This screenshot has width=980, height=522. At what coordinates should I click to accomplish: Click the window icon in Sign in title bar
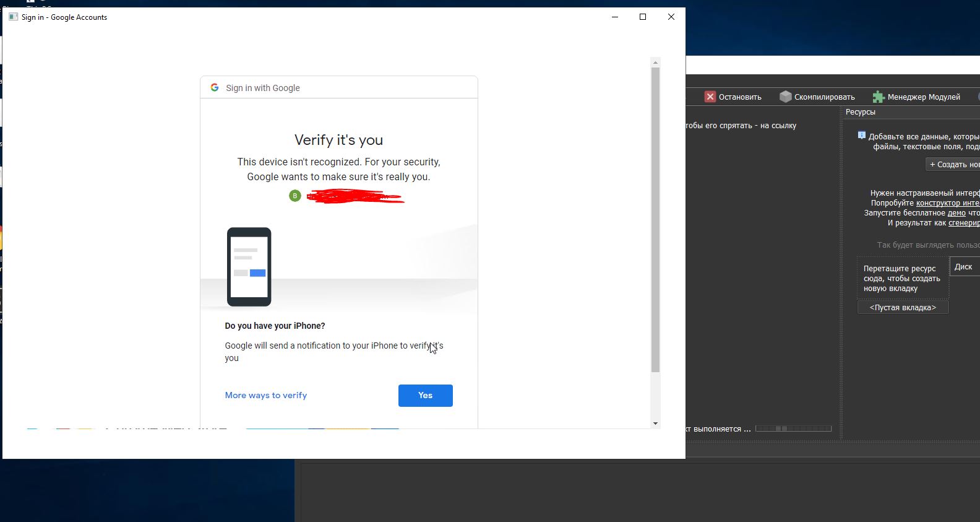(13, 17)
